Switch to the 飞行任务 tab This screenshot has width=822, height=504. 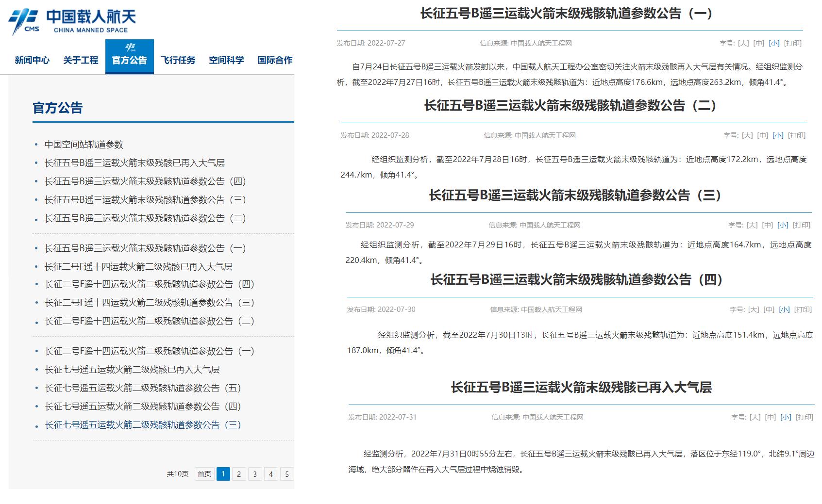point(177,60)
